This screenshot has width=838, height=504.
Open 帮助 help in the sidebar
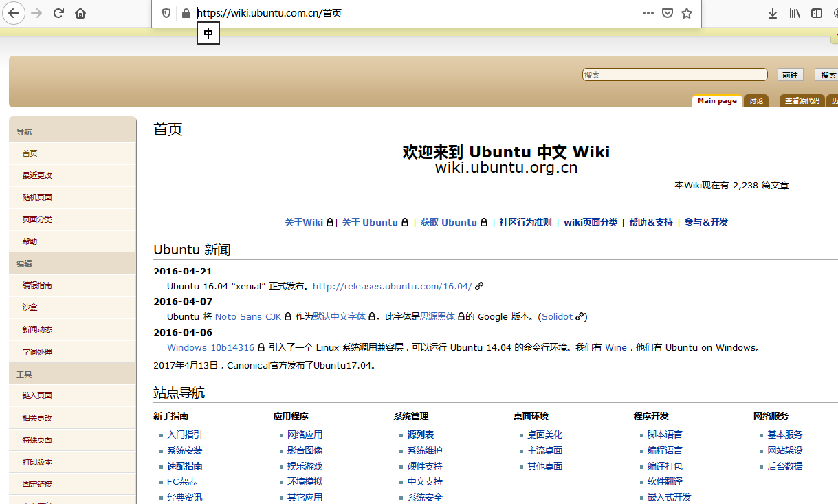pos(30,241)
